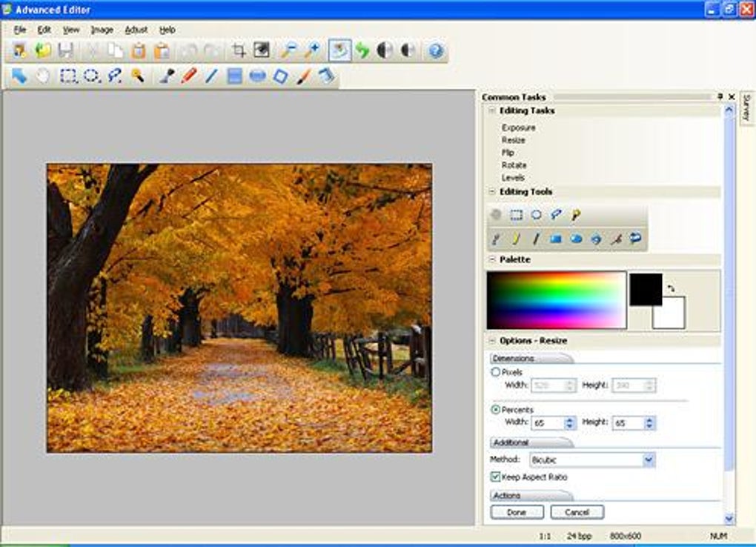The height and width of the screenshot is (547, 756).
Task: Select the blue arrow pointer tool
Action: (x=20, y=76)
